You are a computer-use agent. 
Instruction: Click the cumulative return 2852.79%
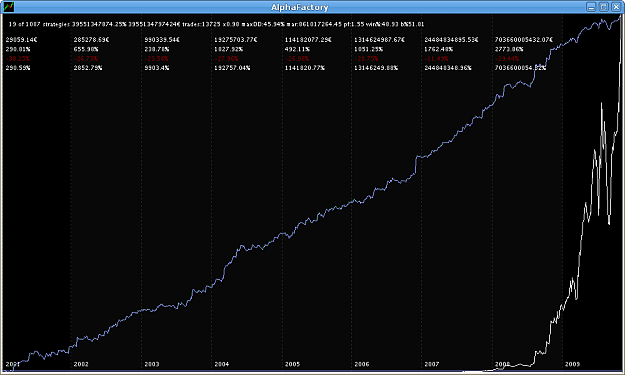click(x=88, y=68)
